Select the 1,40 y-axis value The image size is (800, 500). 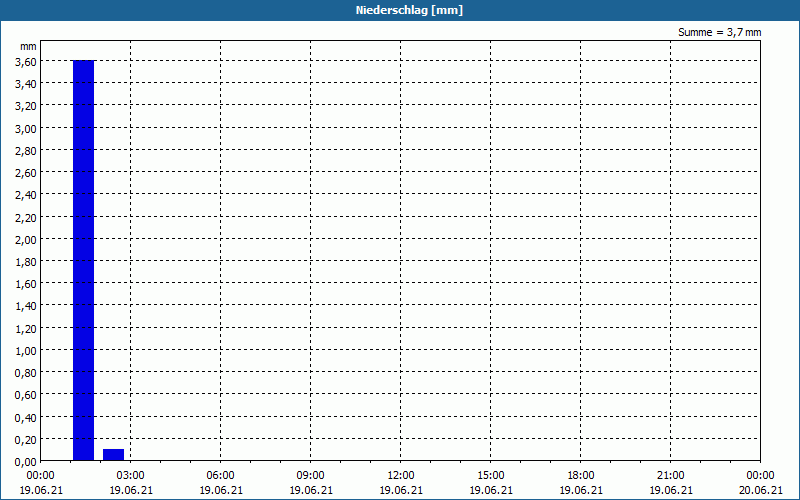click(x=26, y=306)
